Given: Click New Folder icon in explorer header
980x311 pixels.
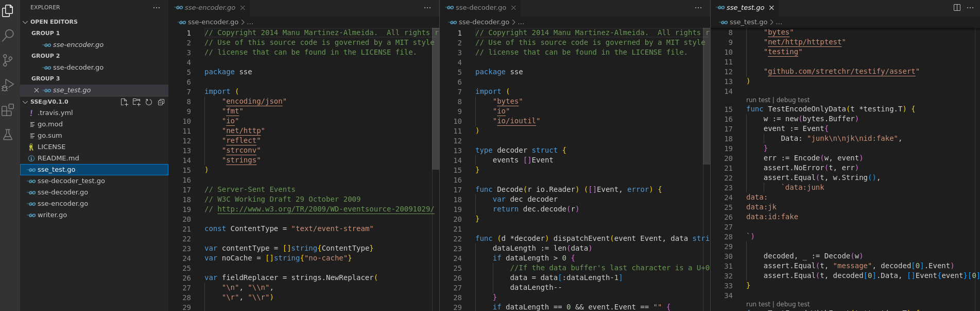Looking at the screenshot, I should [x=136, y=102].
